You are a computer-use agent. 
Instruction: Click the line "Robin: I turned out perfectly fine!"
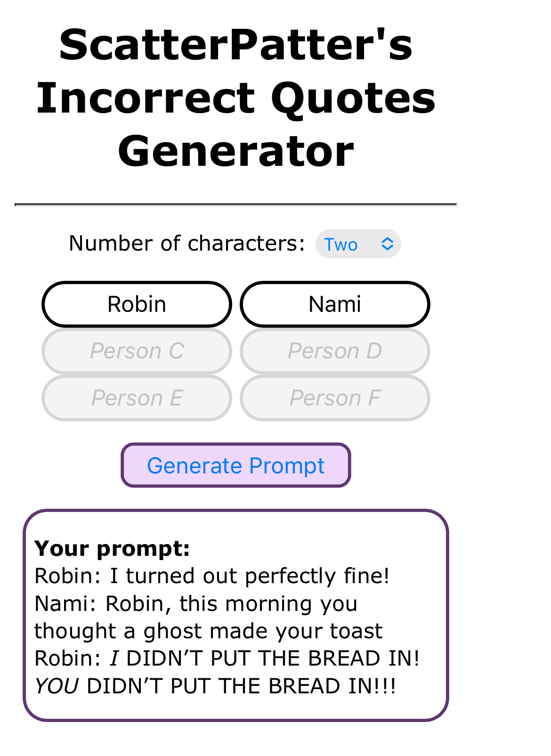212,576
